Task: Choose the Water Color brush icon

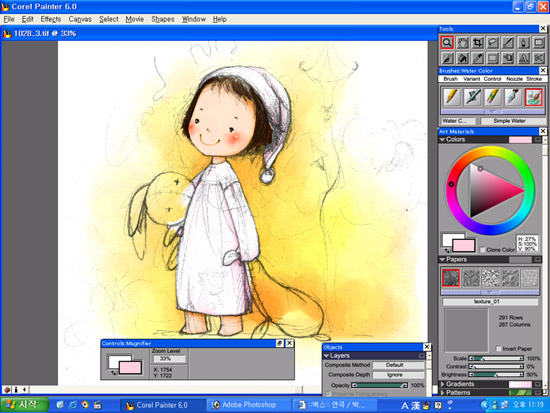Action: 534,97
